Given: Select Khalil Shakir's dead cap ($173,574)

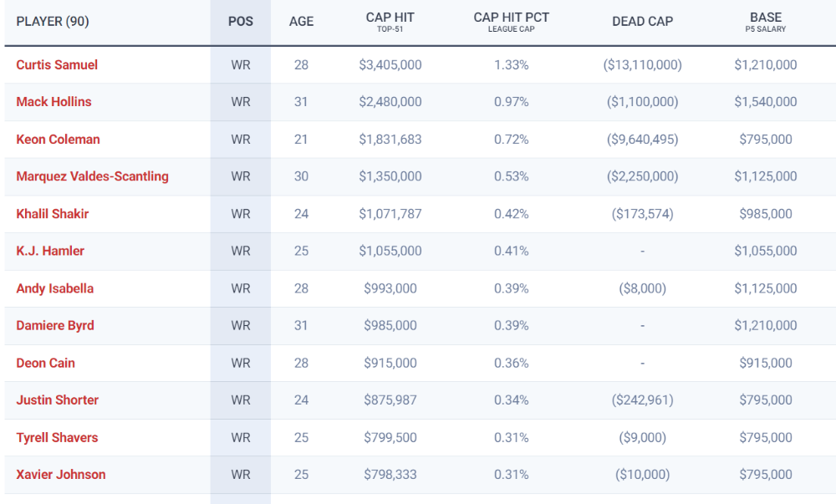Looking at the screenshot, I should tap(642, 214).
